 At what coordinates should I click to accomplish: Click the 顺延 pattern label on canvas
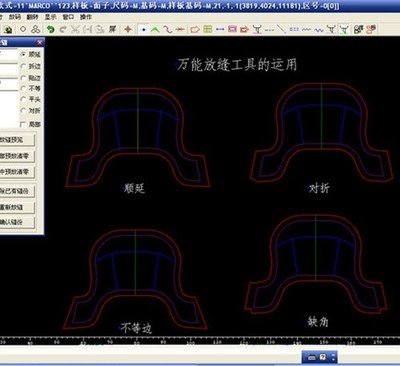point(134,188)
